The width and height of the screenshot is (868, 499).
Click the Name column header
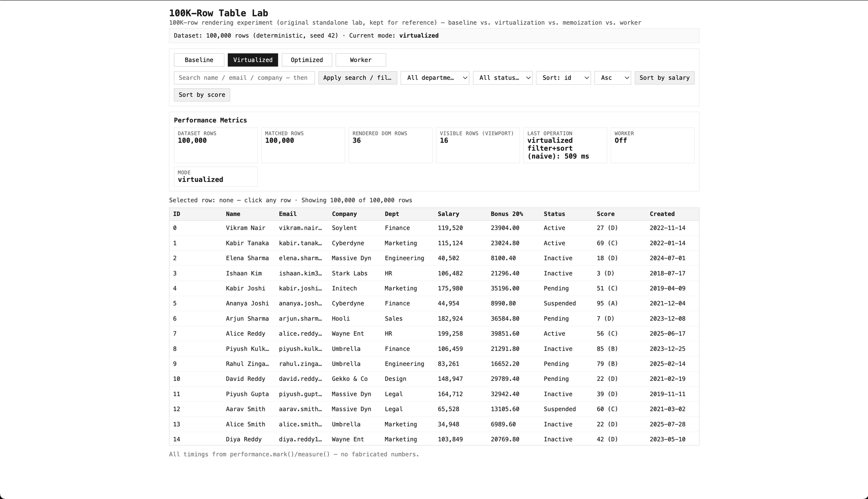click(233, 214)
